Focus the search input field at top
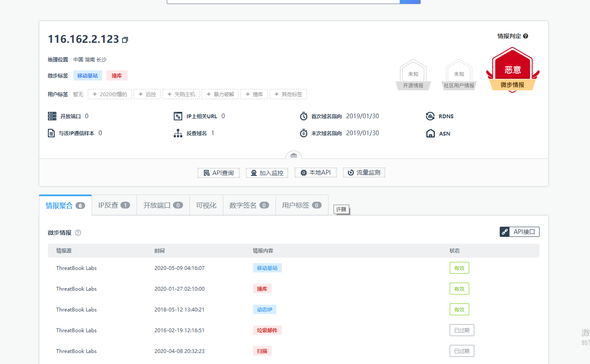The width and height of the screenshot is (590, 364). tap(283, 2)
